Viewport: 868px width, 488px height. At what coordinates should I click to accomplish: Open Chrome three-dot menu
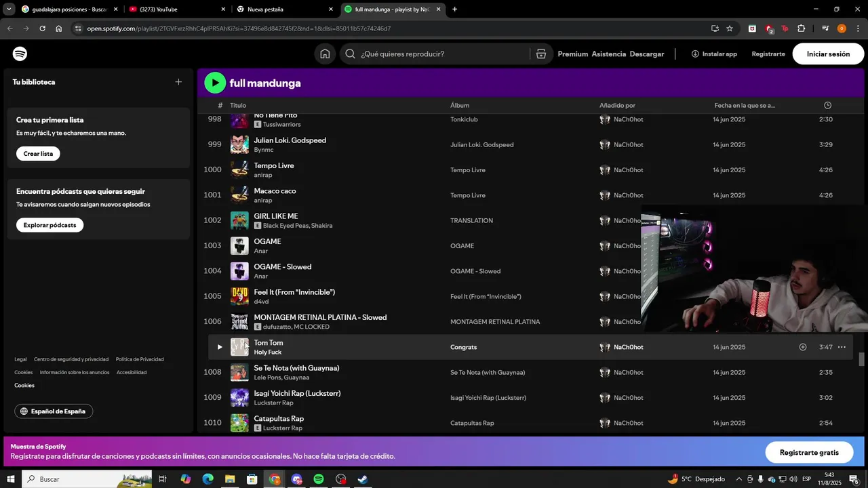click(x=858, y=28)
